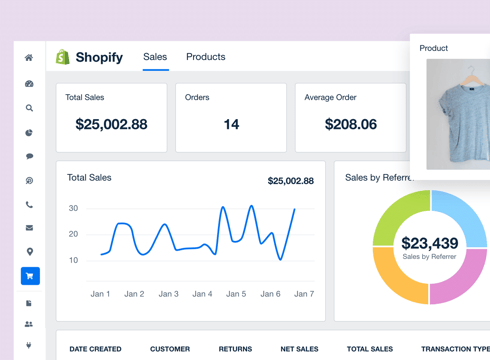Open the conversations icon below chat bubble

click(29, 181)
